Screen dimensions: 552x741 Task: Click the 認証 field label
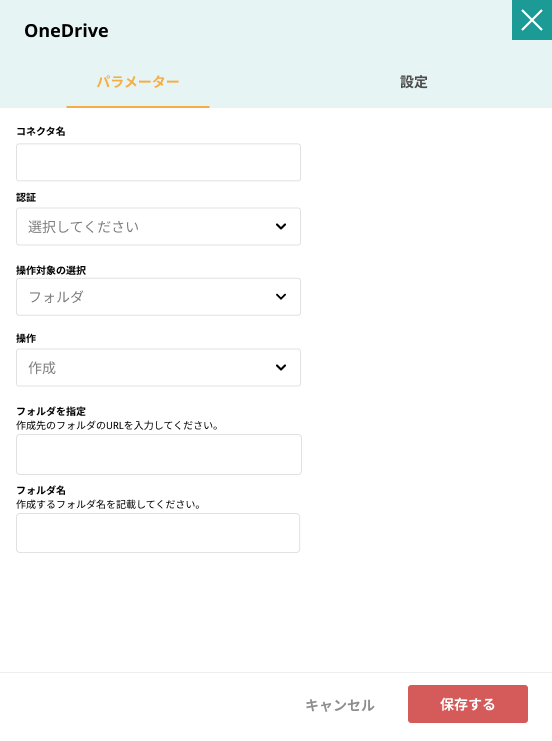pos(26,197)
